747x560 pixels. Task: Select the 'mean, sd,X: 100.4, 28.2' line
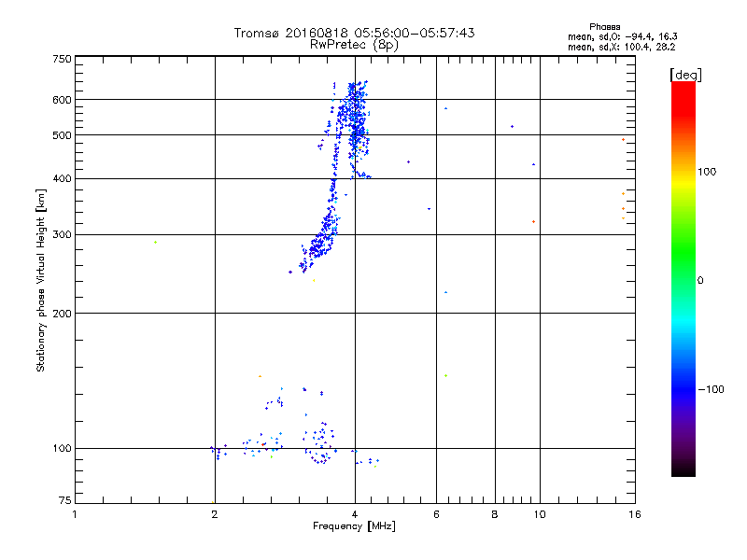[621, 47]
